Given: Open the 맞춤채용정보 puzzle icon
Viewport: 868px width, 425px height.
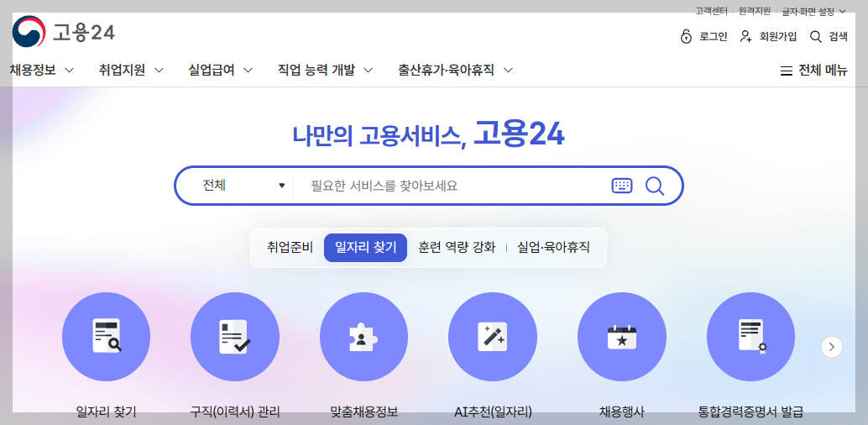Looking at the screenshot, I should click(x=363, y=336).
